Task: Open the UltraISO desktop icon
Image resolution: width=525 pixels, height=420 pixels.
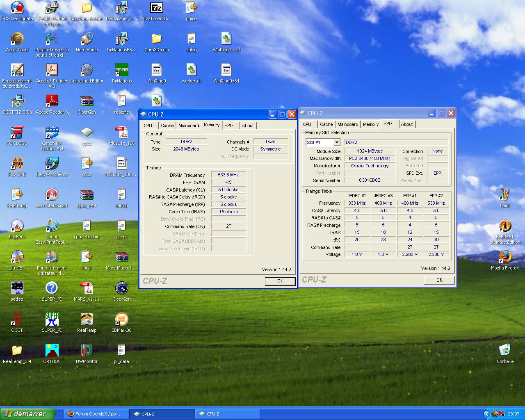Action: click(x=17, y=260)
